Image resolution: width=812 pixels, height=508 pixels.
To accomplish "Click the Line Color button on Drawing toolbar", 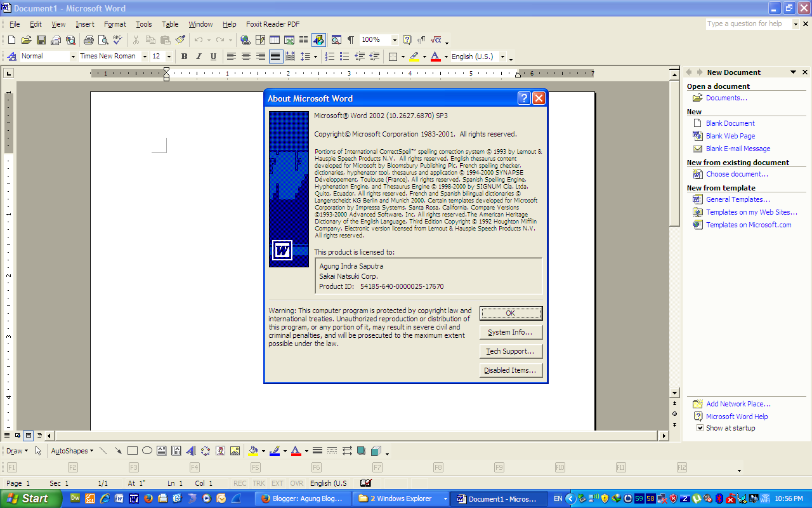I will [x=275, y=451].
